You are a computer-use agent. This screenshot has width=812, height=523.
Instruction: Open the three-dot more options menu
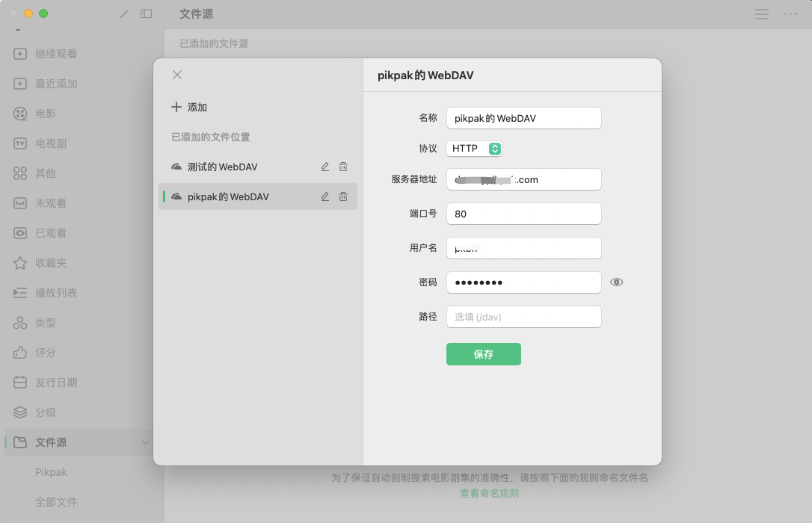pyautogui.click(x=790, y=14)
